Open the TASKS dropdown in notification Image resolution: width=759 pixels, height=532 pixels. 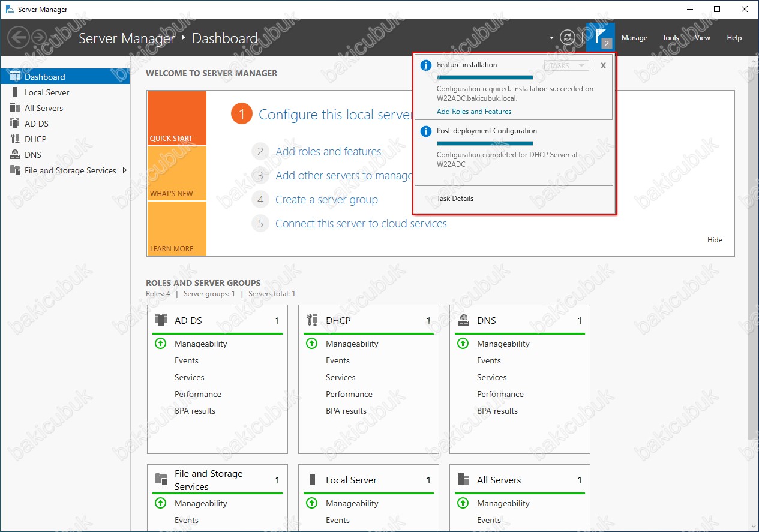[566, 65]
